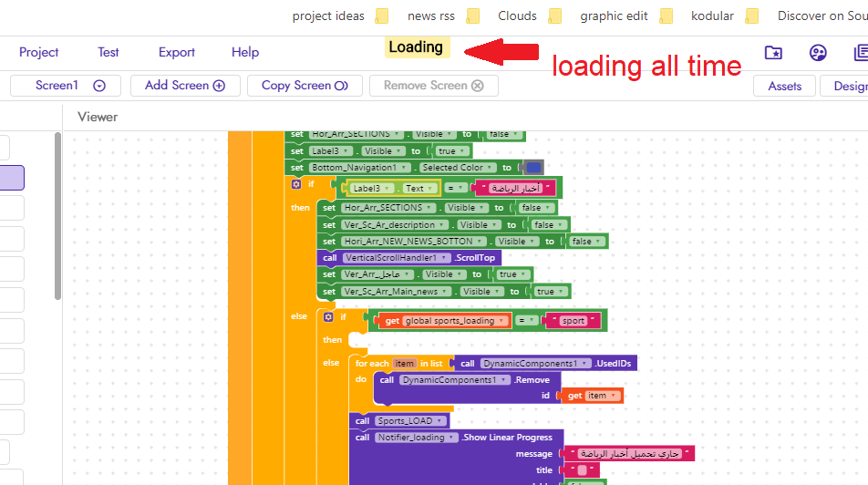Click the Remove Screen button
The image size is (868, 485).
pos(434,86)
